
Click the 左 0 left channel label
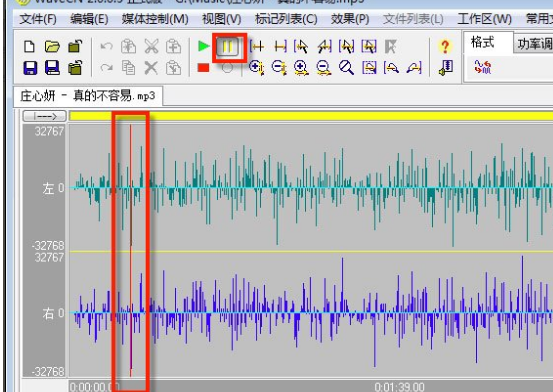pos(53,188)
